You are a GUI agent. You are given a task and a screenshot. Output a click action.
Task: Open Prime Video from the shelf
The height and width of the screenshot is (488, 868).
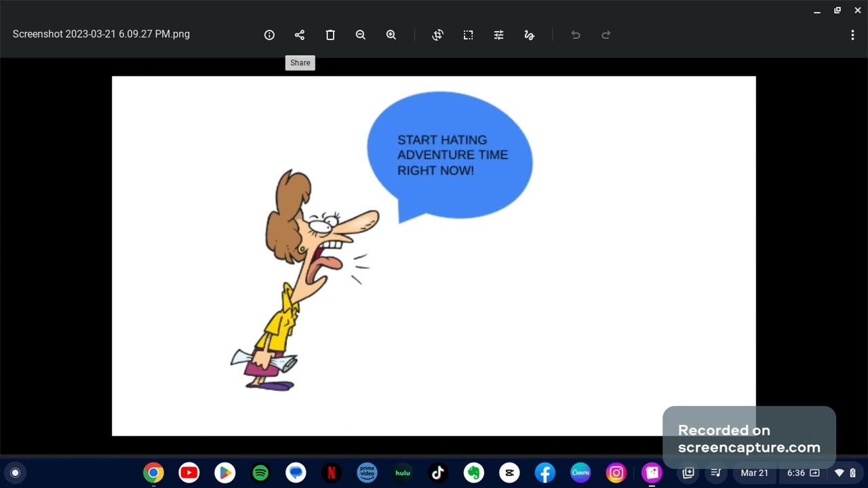point(367,473)
